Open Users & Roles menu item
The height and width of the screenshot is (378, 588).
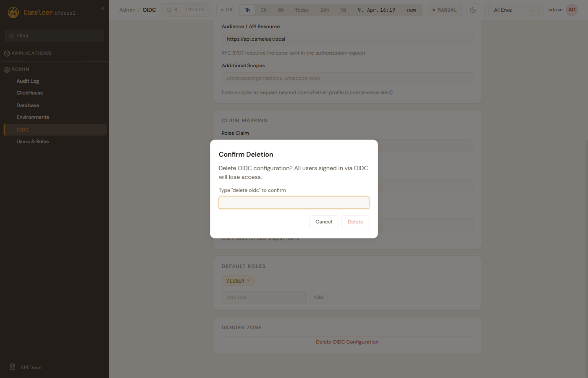coord(33,142)
